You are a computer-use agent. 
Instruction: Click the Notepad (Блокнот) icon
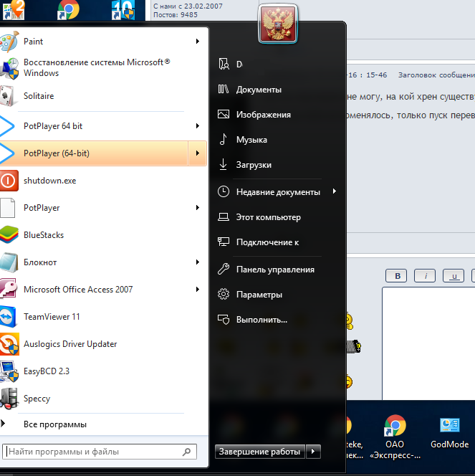coord(9,262)
